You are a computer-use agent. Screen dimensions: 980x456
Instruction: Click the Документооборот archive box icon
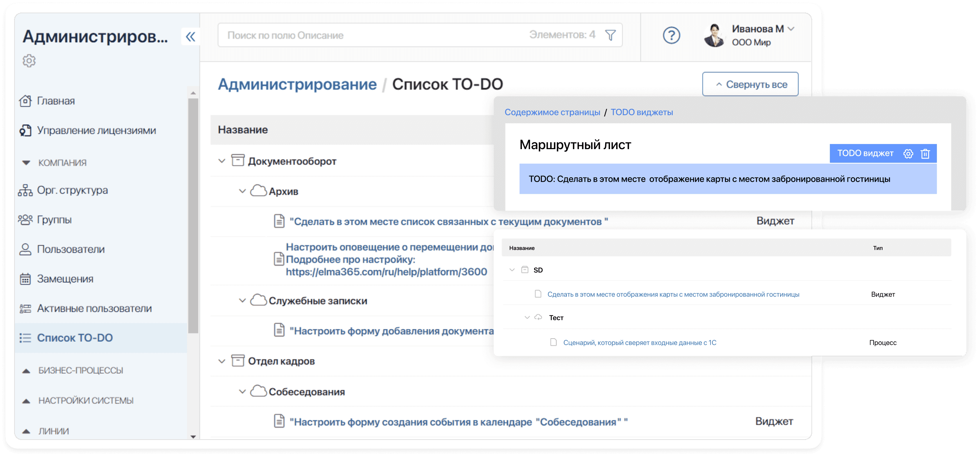coord(238,160)
